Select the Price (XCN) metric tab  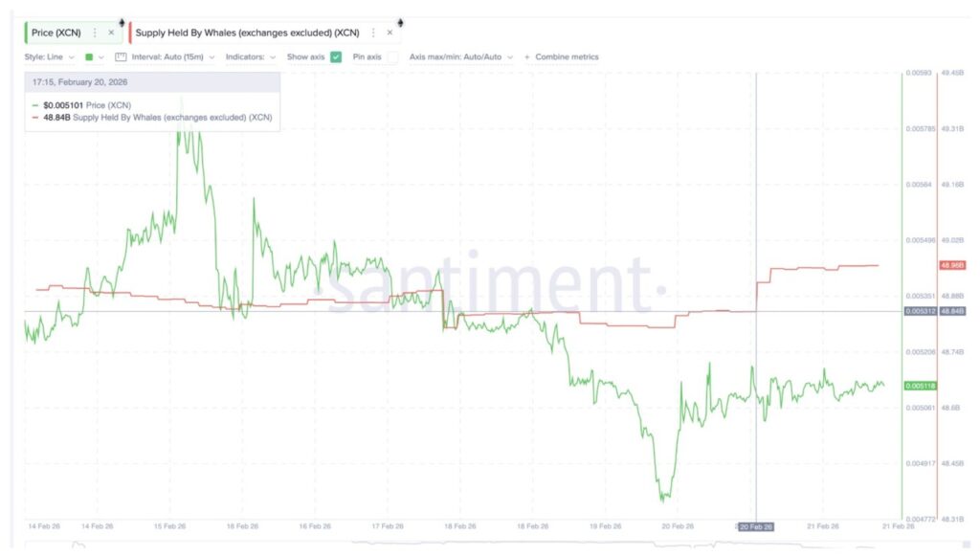pyautogui.click(x=57, y=33)
